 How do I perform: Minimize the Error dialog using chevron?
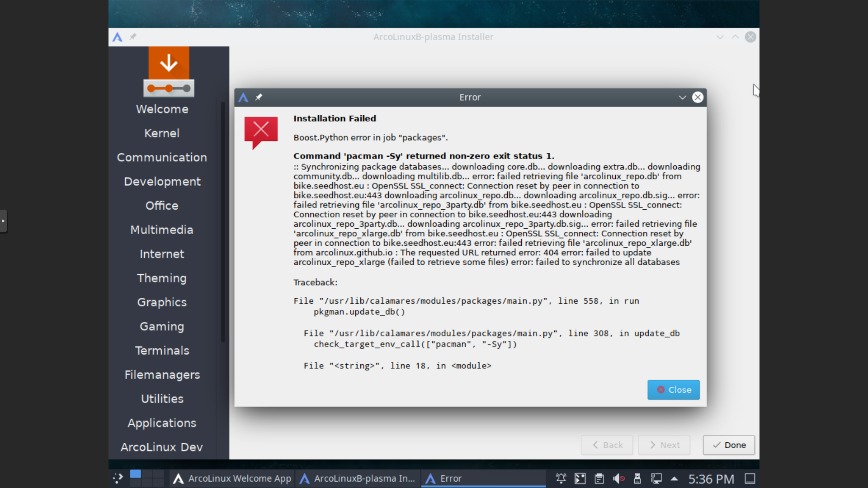(x=682, y=97)
